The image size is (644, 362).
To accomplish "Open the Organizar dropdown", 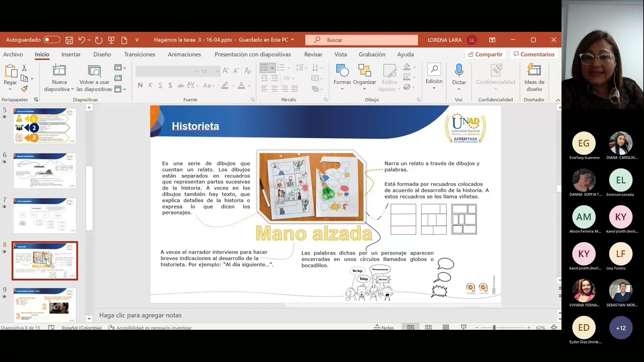I will 364,78.
